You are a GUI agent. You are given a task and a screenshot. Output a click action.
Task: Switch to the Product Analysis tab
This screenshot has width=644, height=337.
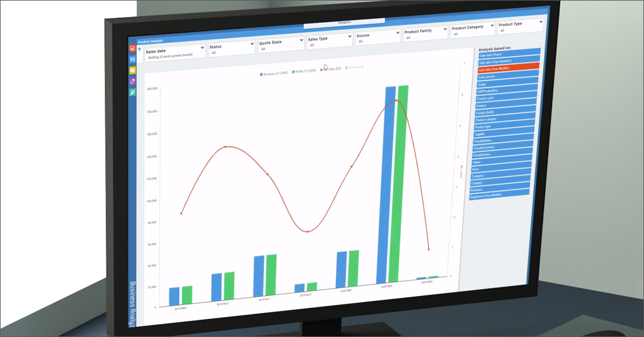pyautogui.click(x=149, y=42)
